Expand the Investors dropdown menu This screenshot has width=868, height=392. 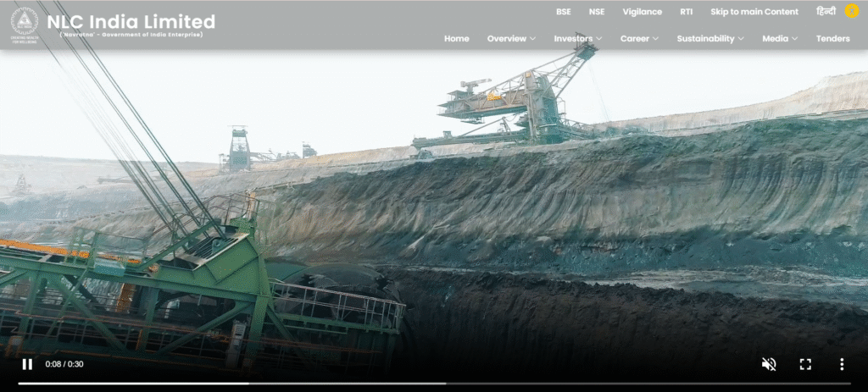(578, 39)
